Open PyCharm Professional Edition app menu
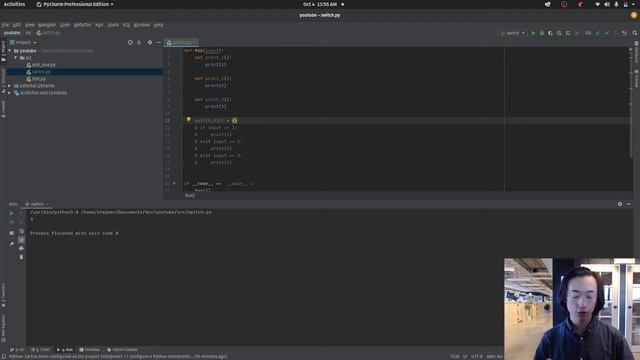This screenshot has height=360, width=640. [75, 4]
